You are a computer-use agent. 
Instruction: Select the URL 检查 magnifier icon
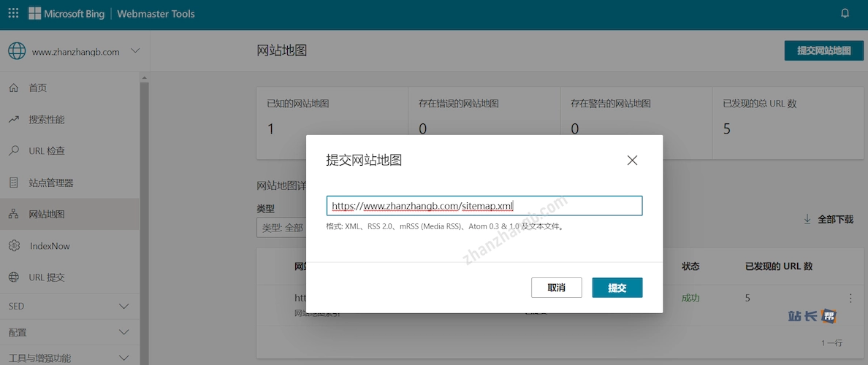pos(14,151)
